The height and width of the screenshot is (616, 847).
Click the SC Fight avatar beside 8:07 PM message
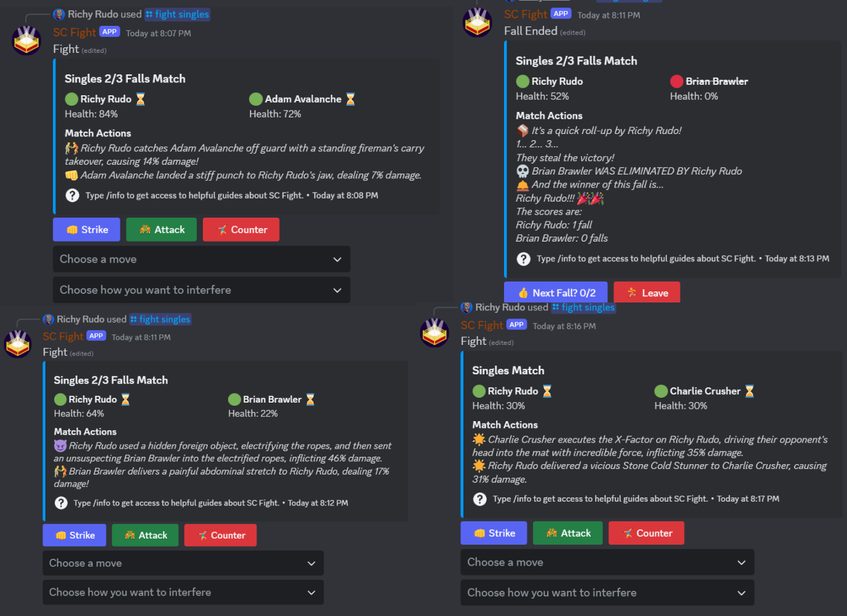pos(26,41)
